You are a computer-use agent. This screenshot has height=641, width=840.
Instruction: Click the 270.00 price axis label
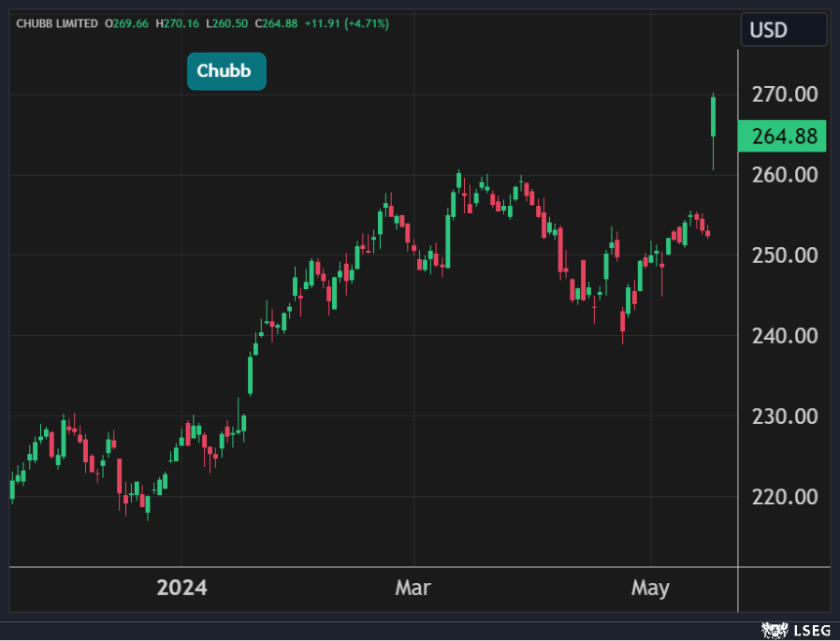tap(786, 95)
